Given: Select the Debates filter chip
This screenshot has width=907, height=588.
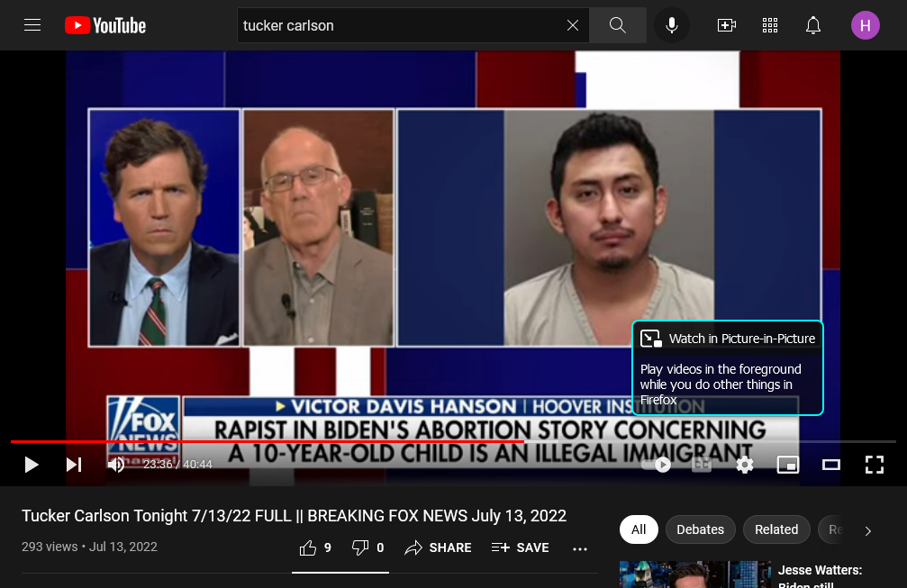Looking at the screenshot, I should point(700,529).
